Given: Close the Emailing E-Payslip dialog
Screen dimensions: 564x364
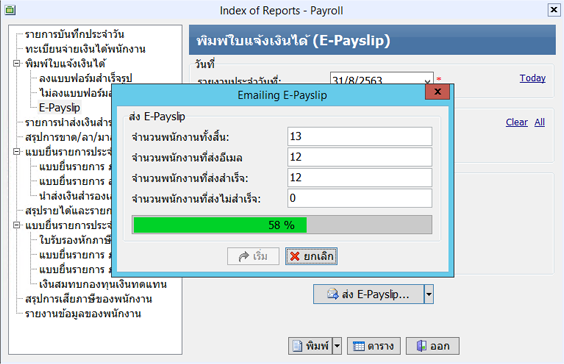Looking at the screenshot, I should (x=437, y=92).
